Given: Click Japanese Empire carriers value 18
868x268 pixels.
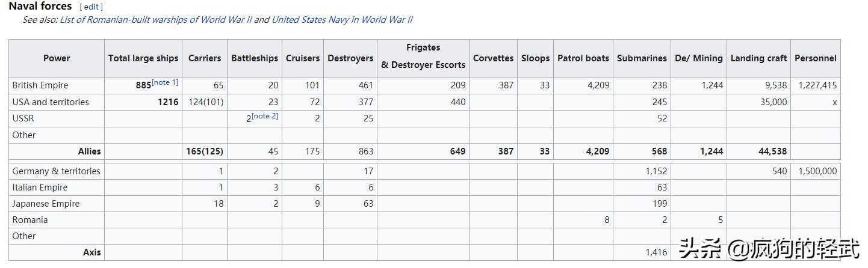Looking at the screenshot, I should point(219,204).
